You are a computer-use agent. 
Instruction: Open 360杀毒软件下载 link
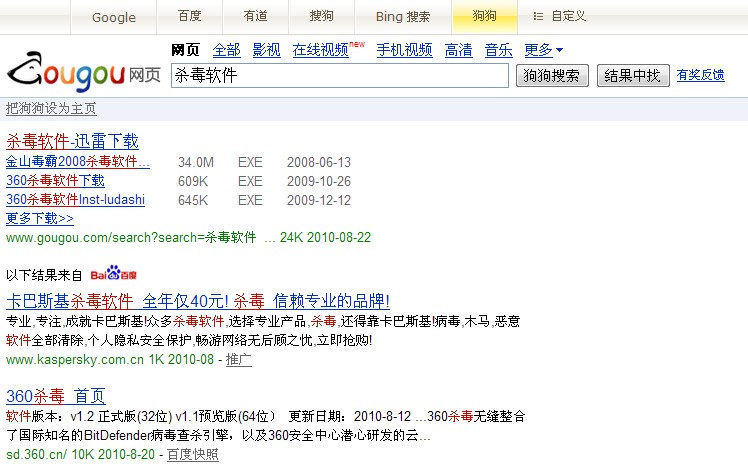(55, 180)
